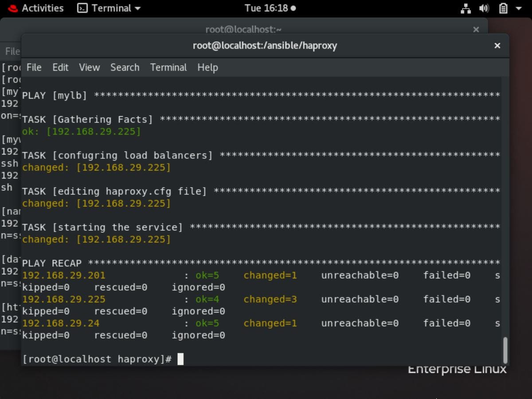Click the terminal cursor block
Viewport: 532px width, 399px height.
tap(180, 359)
